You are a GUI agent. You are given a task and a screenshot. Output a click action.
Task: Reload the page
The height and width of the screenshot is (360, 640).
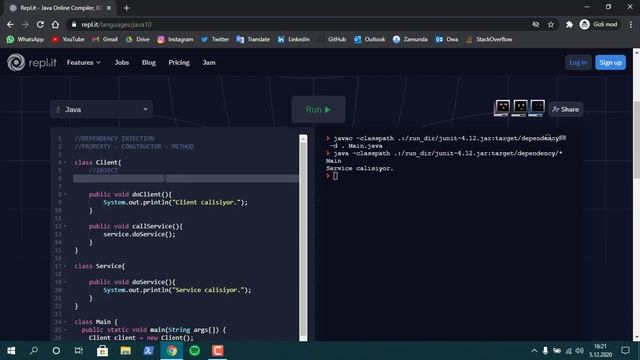[x=40, y=24]
